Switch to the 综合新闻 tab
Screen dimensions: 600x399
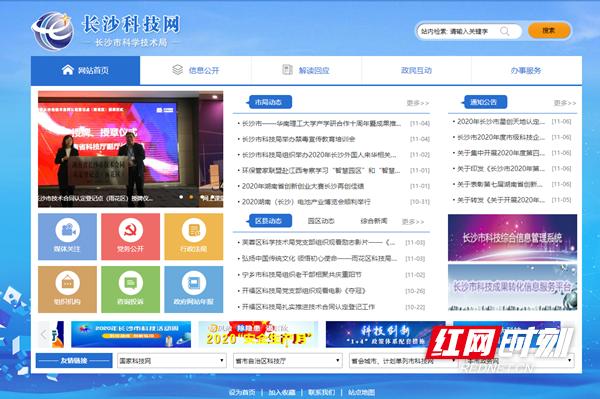tap(374, 221)
